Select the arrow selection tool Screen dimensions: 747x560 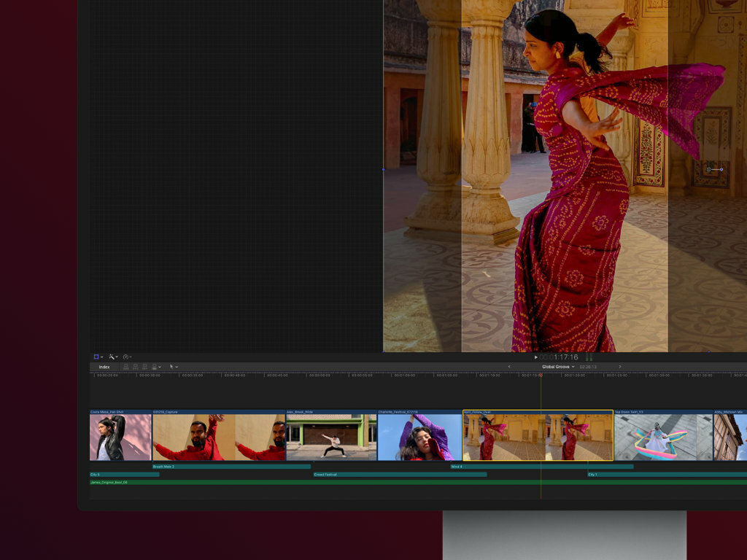point(171,367)
